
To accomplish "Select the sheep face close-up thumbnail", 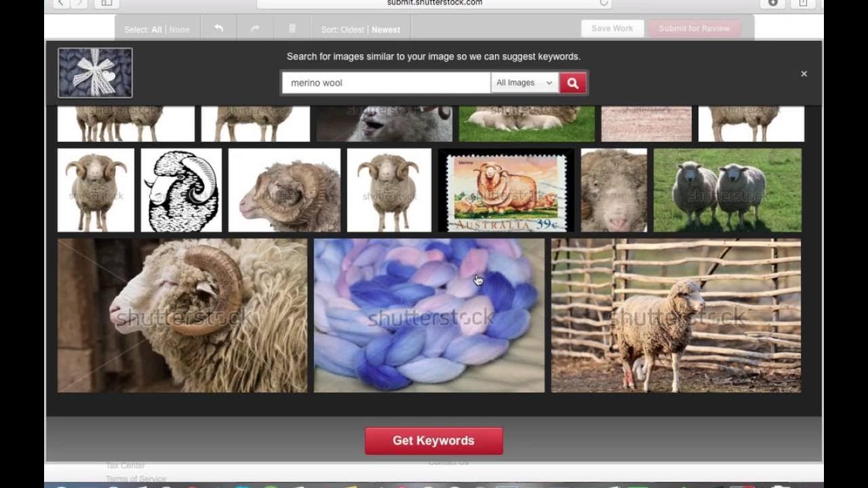I will [x=614, y=190].
